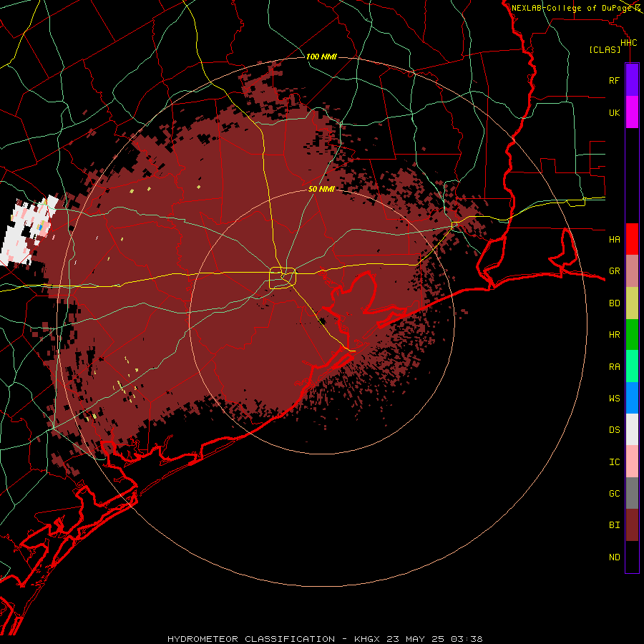Click the HA red legend swatch
This screenshot has width=644, height=644.
click(632, 239)
